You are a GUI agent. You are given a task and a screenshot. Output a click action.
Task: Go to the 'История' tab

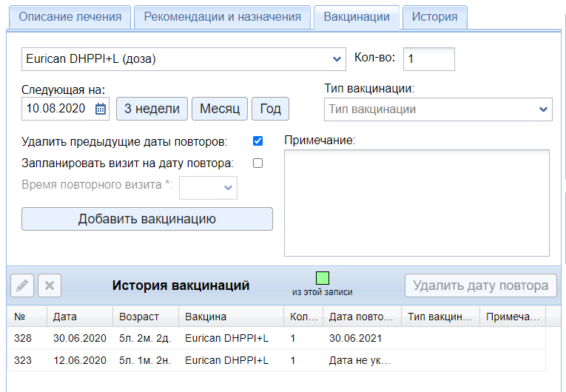click(434, 17)
